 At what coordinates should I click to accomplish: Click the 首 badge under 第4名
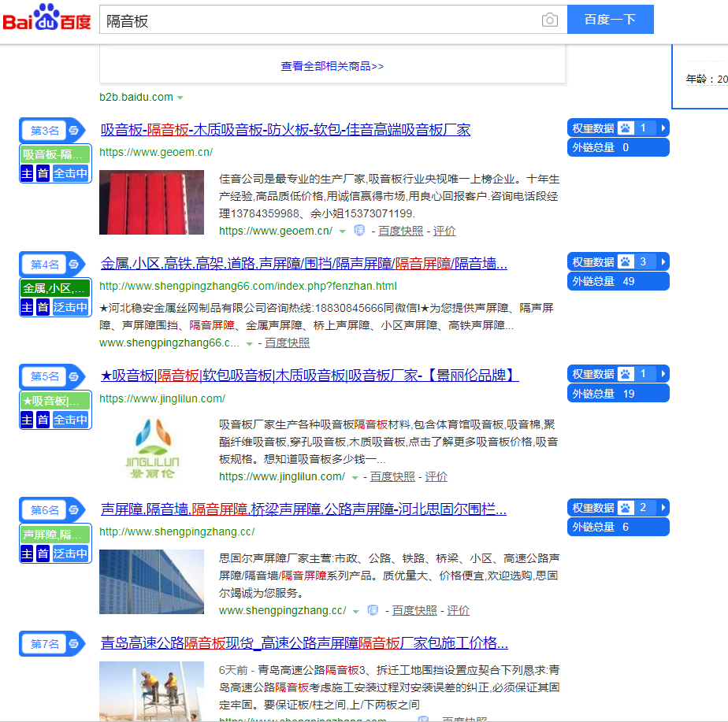pos(43,307)
